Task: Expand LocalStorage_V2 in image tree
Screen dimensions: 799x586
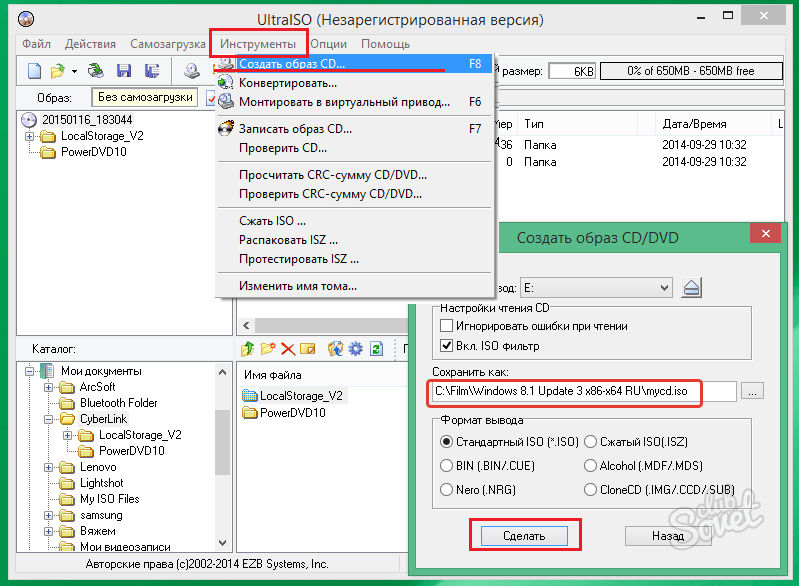Action: point(29,136)
